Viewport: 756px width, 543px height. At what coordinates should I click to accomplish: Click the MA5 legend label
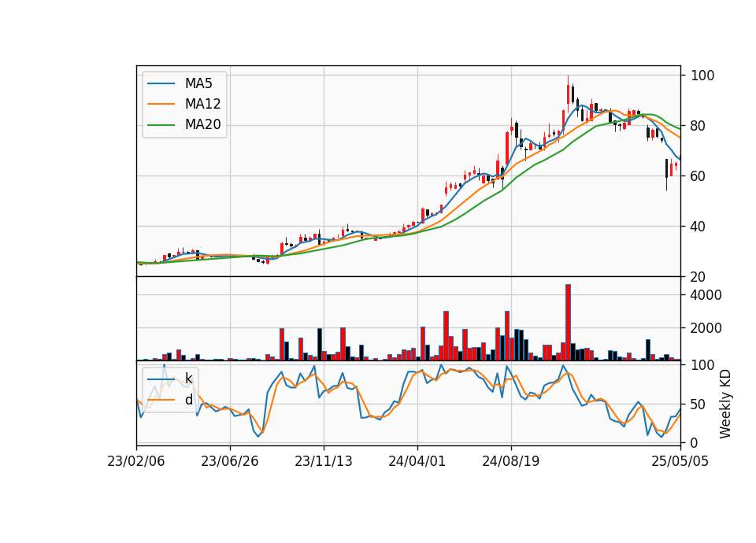click(x=198, y=83)
